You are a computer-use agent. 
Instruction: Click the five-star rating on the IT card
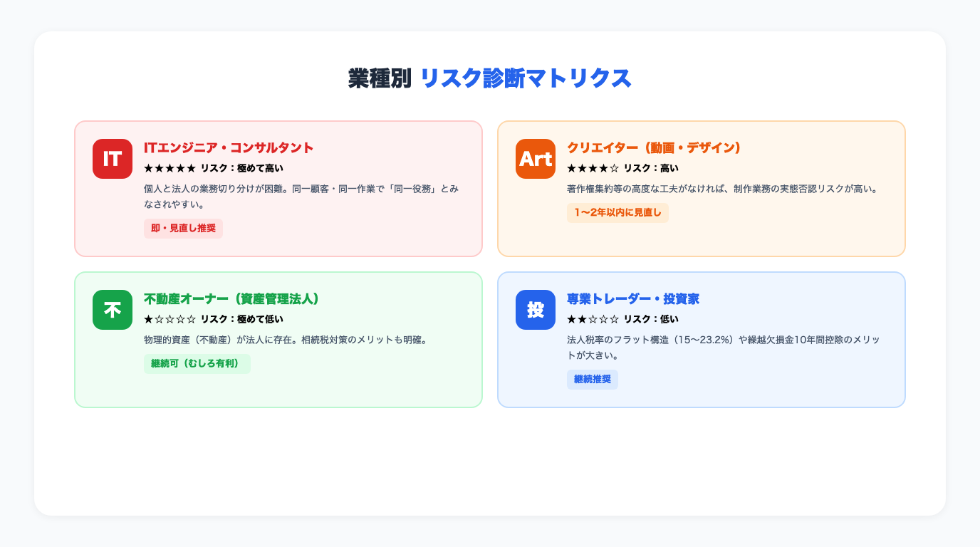pyautogui.click(x=169, y=168)
